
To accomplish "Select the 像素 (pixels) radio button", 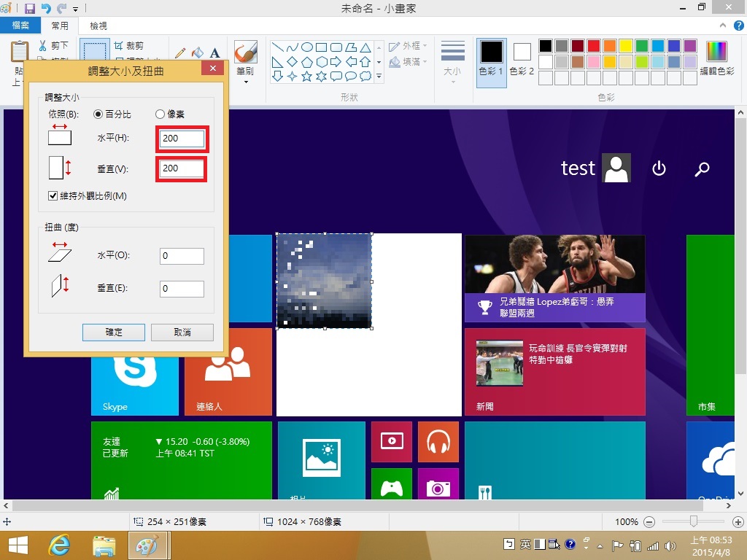I will click(160, 114).
